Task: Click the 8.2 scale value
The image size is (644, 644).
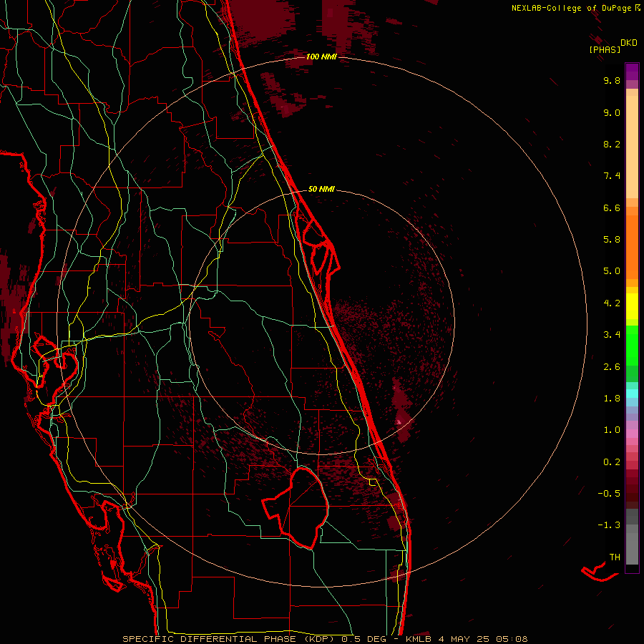Action: click(x=612, y=144)
